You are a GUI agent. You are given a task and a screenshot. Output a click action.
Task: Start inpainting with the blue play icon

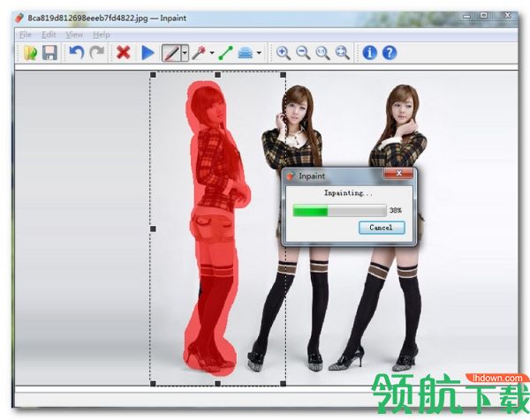148,53
